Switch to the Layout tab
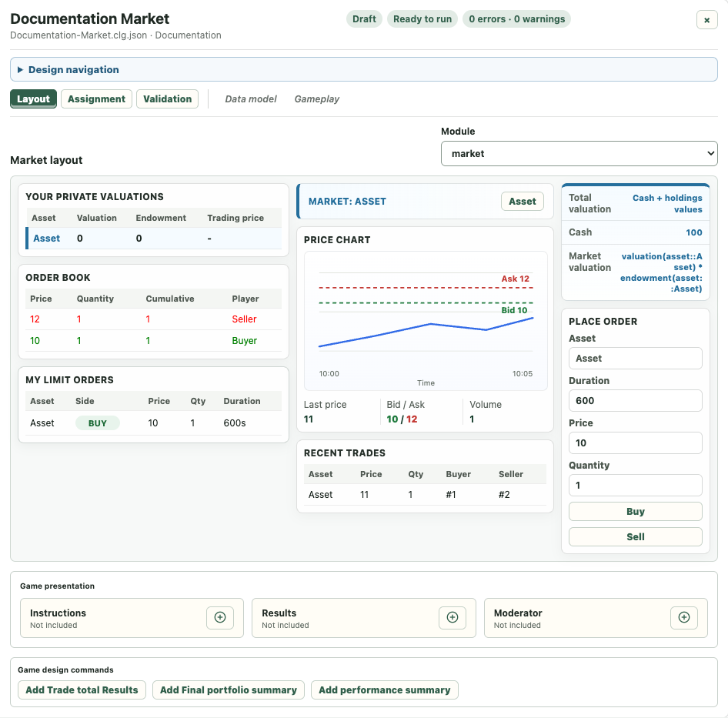The height and width of the screenshot is (718, 728). point(33,99)
